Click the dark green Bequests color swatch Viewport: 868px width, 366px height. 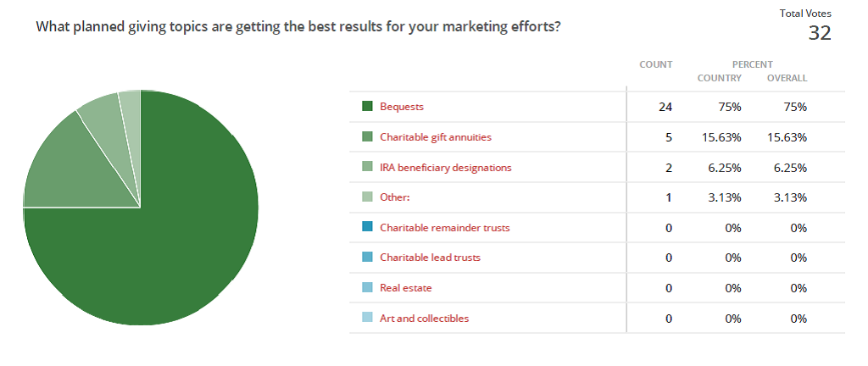click(368, 107)
